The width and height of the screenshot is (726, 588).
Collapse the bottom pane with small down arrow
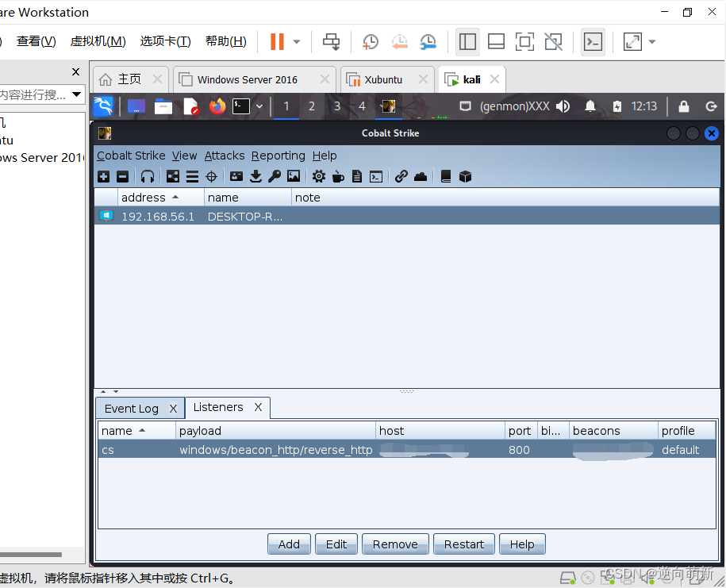click(x=116, y=391)
